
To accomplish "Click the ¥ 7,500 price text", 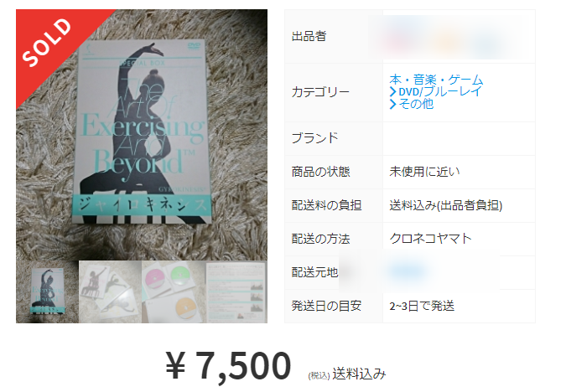I will tap(228, 365).
